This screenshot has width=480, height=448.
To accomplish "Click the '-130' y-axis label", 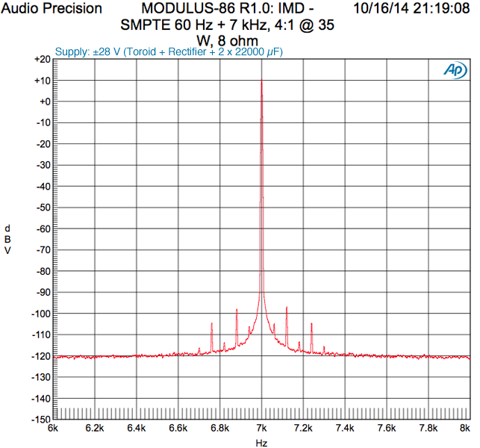I will tap(41, 378).
